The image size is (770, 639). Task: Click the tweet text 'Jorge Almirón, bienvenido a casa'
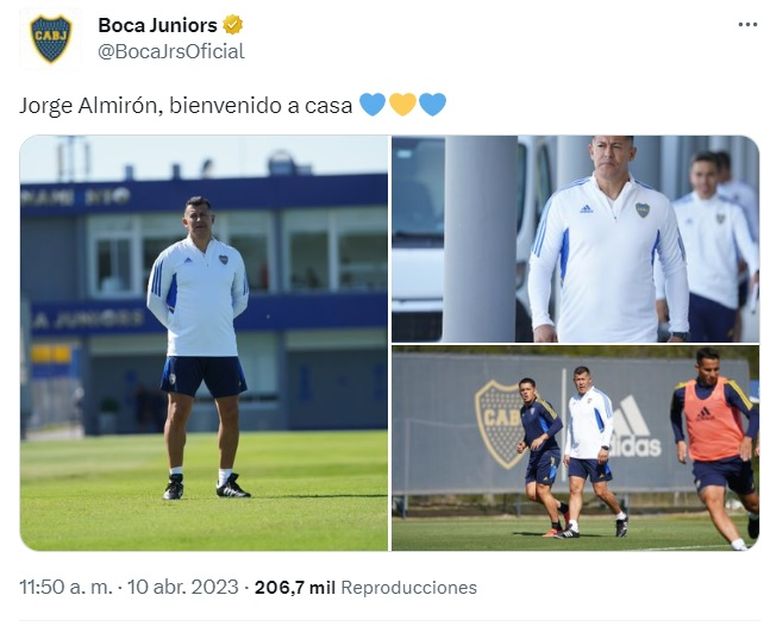pyautogui.click(x=186, y=106)
